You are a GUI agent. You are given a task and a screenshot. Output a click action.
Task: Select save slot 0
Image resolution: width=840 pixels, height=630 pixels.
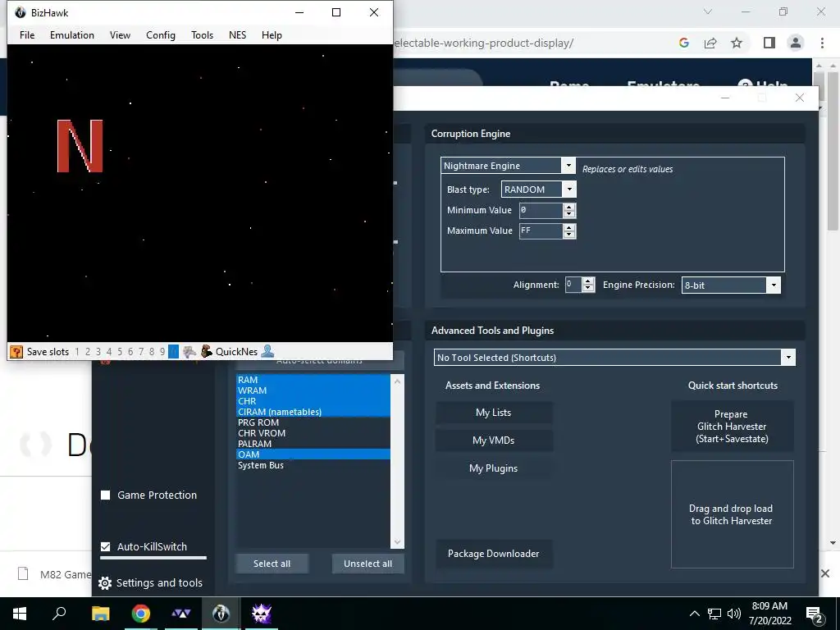[173, 352]
